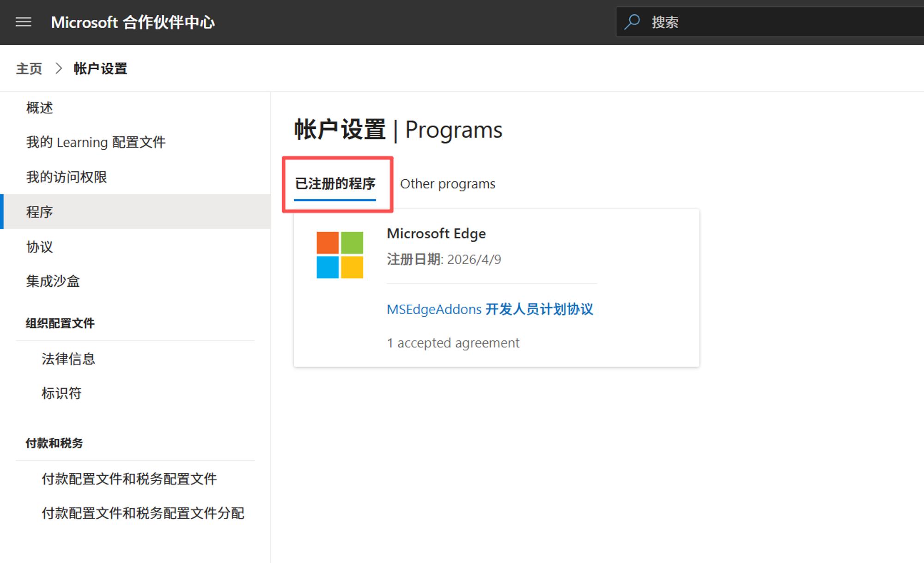Click the Microsoft four-color logo
924x563 pixels.
coord(340,255)
